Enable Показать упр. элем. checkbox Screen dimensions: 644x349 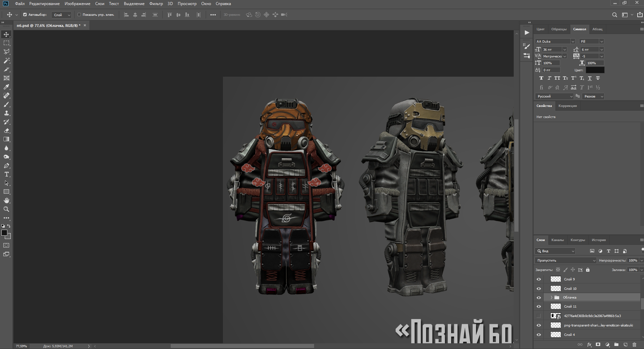pos(79,15)
